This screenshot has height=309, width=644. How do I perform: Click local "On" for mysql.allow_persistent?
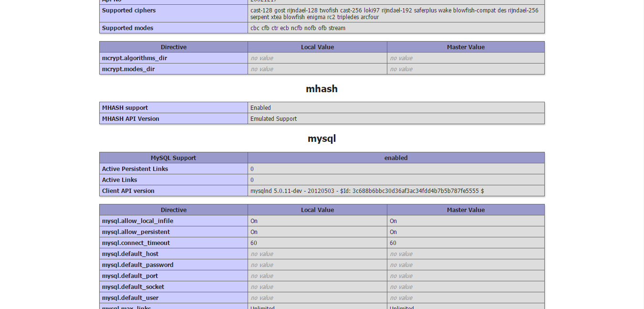click(x=254, y=232)
